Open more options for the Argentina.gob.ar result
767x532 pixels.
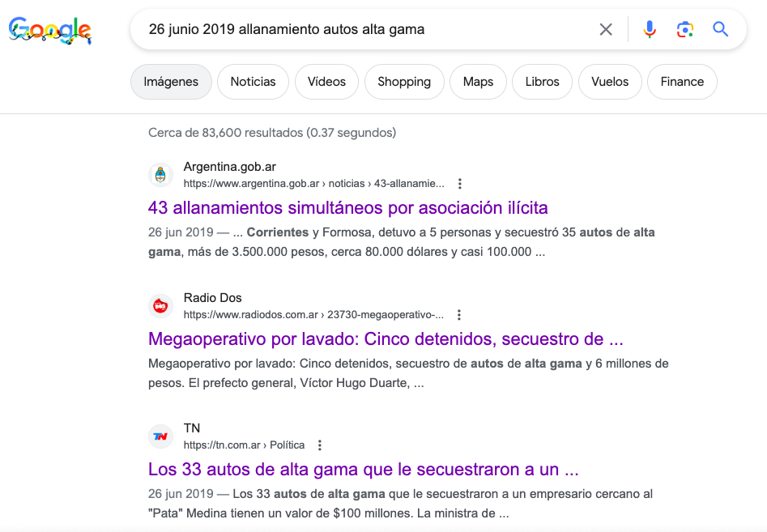click(x=459, y=184)
